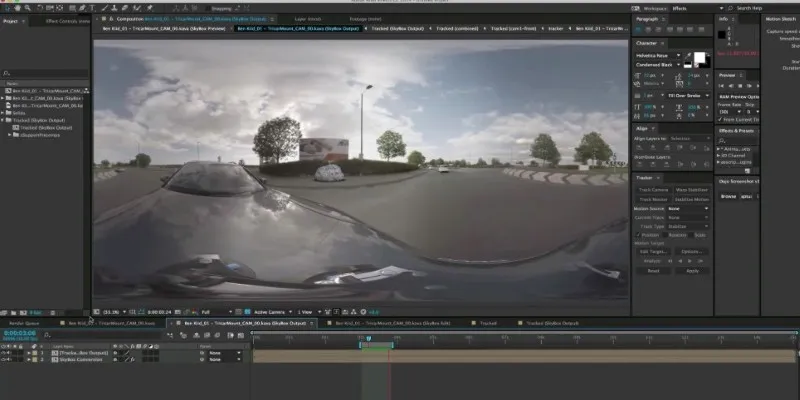Open Layer (none) viewer tab
Screen dimensions: 800x400
tap(308, 19)
